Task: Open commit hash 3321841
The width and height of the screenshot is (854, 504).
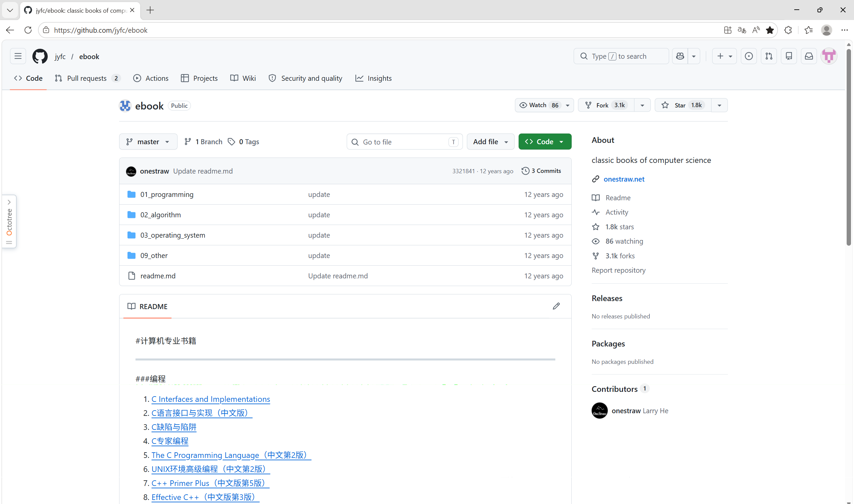Action: (x=463, y=171)
